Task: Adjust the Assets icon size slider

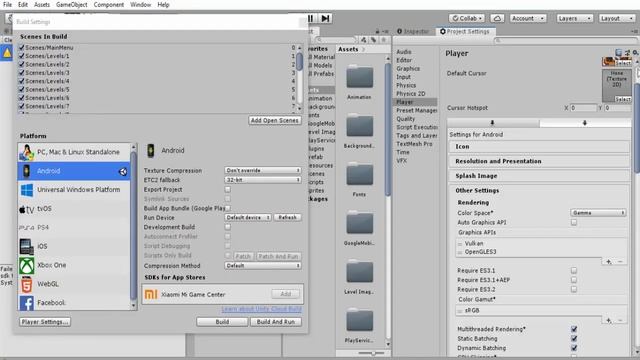Action: [x=372, y=353]
